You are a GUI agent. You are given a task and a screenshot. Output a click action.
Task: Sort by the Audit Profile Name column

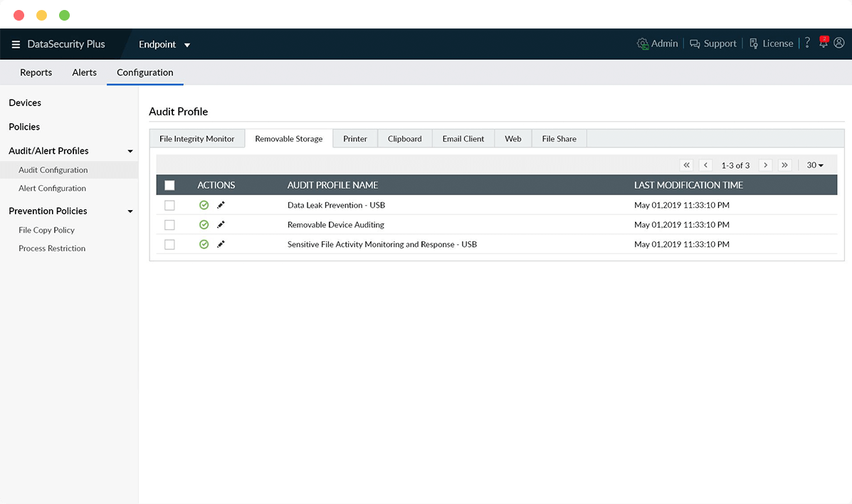click(332, 185)
